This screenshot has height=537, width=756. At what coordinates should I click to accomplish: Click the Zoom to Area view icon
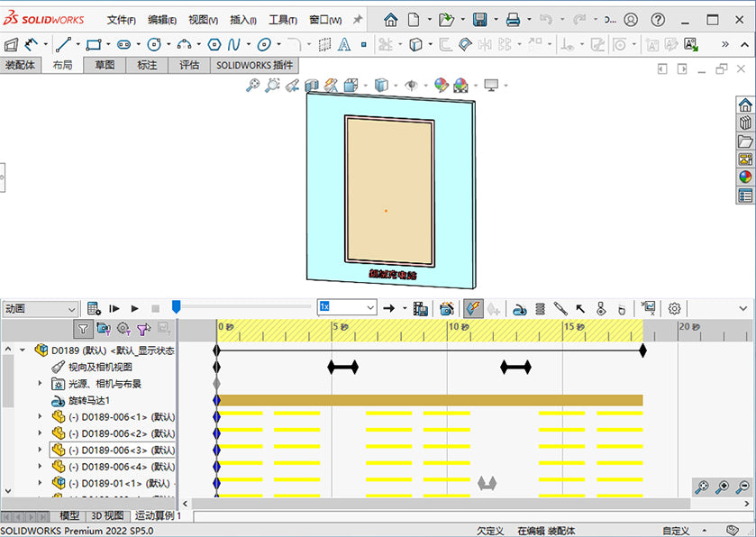point(272,86)
